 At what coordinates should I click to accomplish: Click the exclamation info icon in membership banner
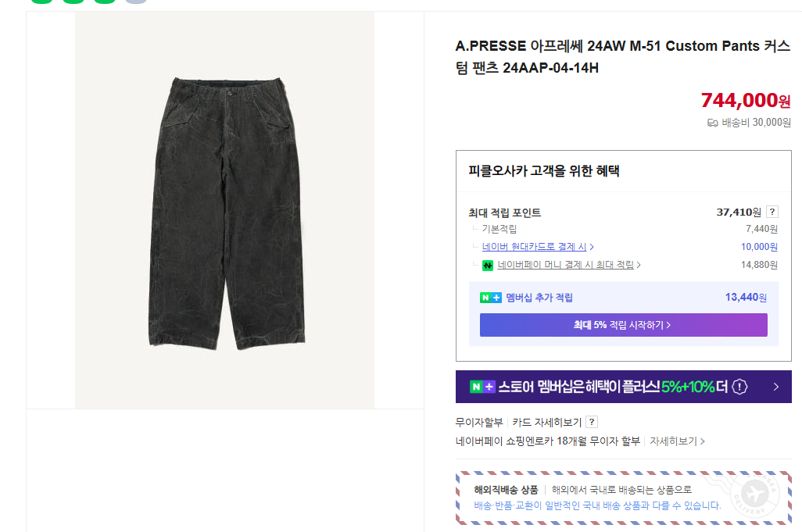click(739, 387)
